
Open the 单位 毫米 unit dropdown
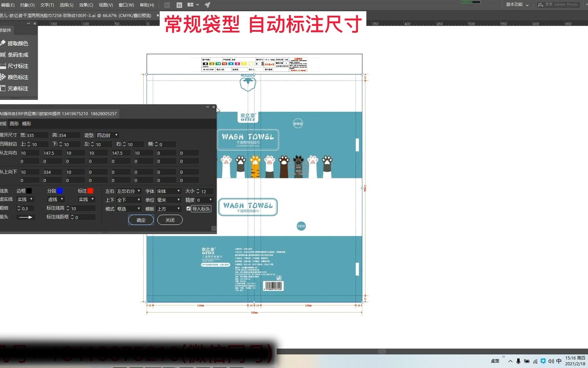coord(168,200)
